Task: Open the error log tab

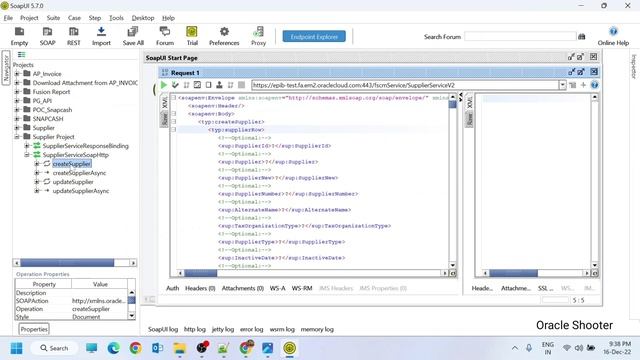Action: tap(251, 329)
